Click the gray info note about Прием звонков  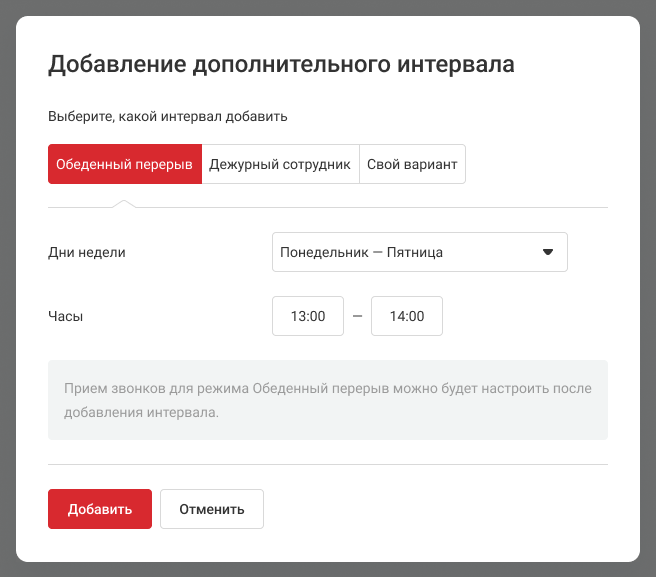[328, 399]
